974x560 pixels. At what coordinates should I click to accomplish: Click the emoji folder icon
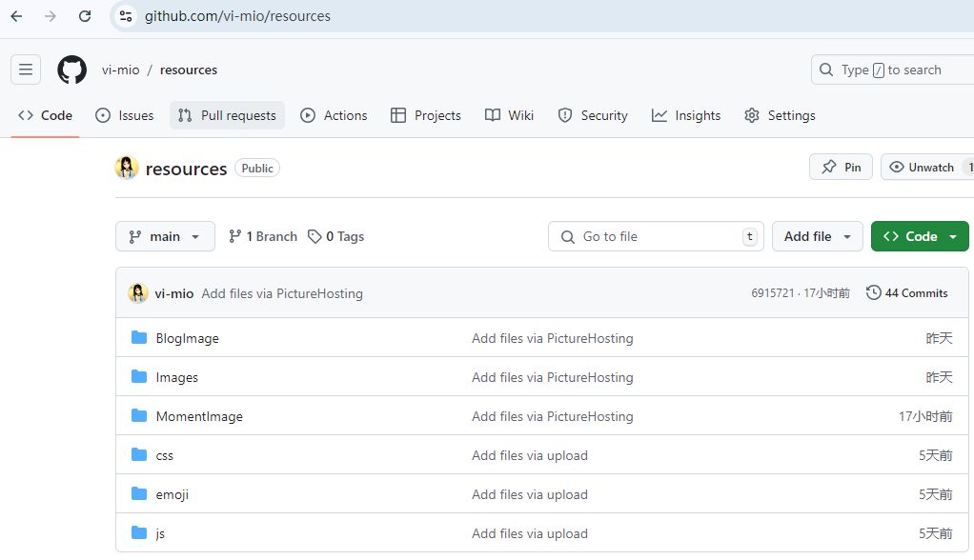pos(139,494)
